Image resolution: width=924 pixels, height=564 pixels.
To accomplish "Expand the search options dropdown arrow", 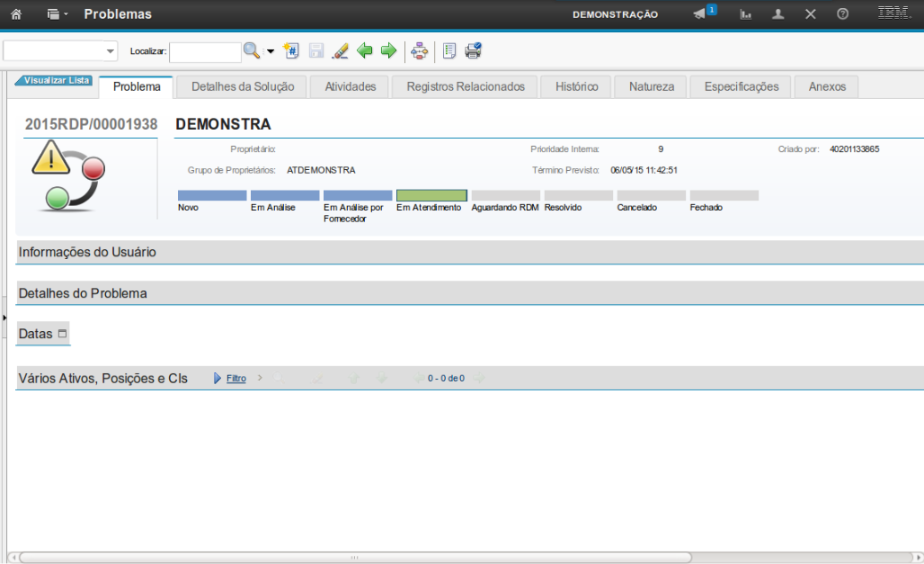I will coord(271,51).
